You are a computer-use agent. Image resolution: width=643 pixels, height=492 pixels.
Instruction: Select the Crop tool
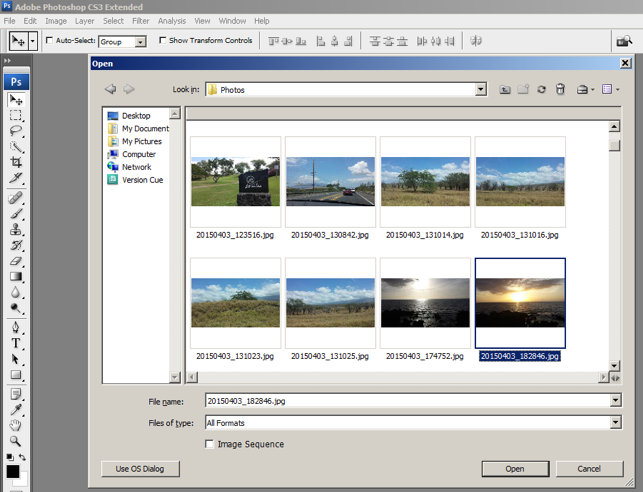pos(16,162)
